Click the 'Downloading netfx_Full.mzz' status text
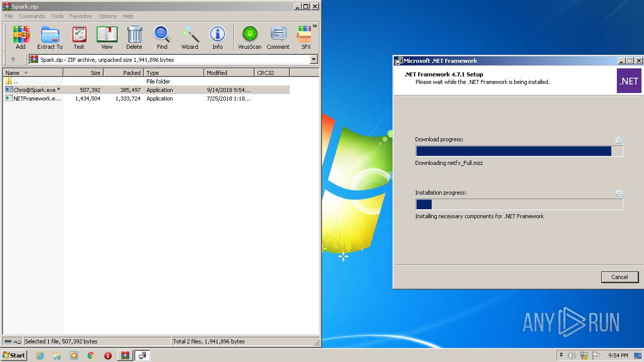This screenshot has height=362, width=644. (449, 163)
